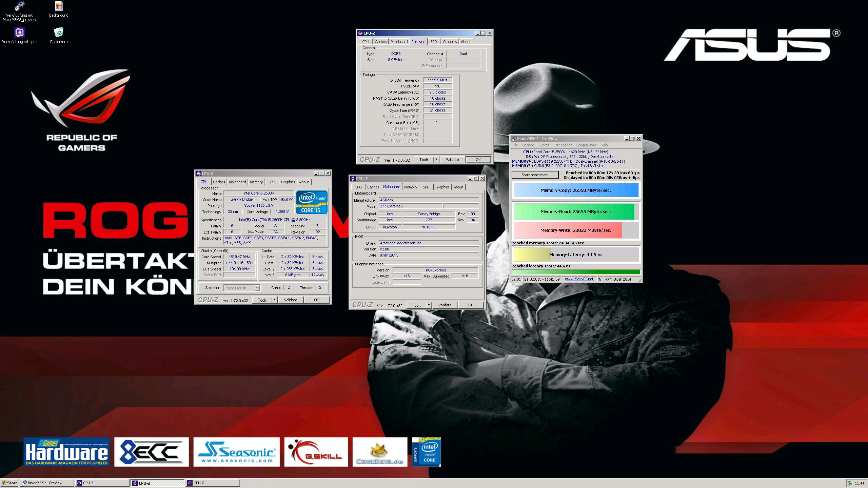Click OK in the CPU-Z Mainboard window

tap(470, 305)
